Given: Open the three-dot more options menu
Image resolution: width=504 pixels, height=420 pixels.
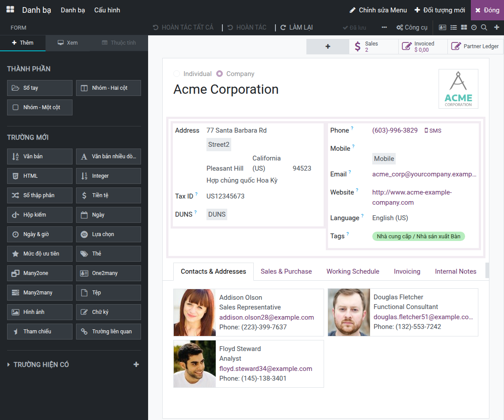Looking at the screenshot, I should (x=384, y=28).
